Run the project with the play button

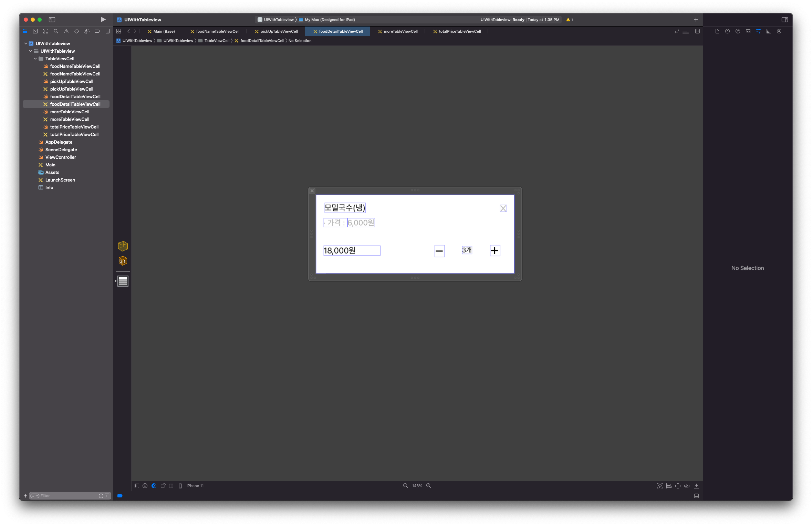pyautogui.click(x=103, y=20)
